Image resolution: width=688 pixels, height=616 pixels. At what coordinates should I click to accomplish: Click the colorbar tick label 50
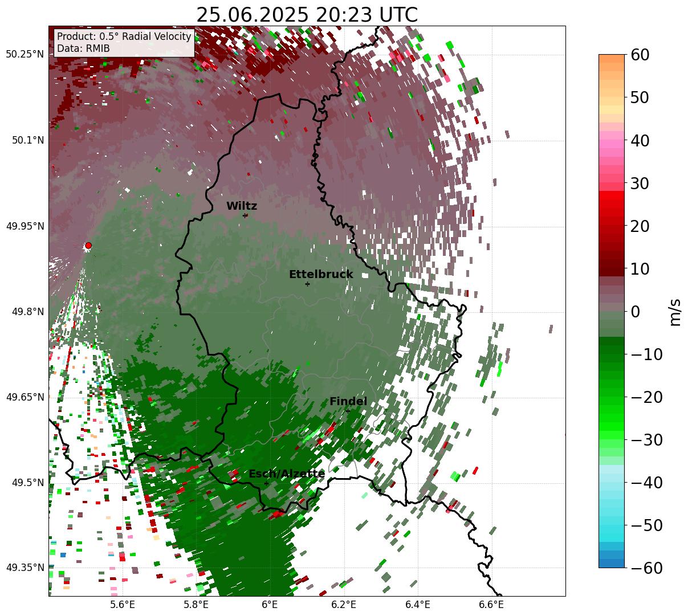(x=639, y=97)
